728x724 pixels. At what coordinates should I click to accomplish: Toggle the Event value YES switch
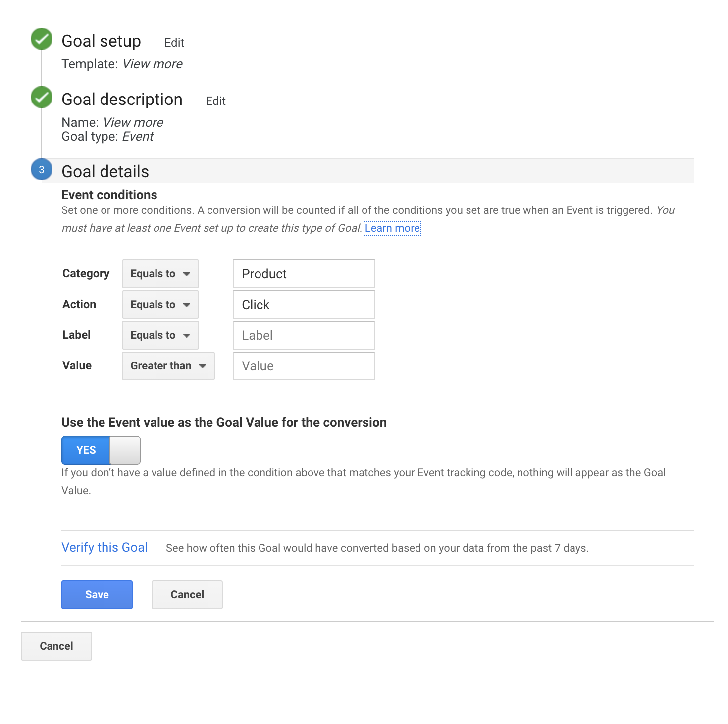[x=101, y=450]
